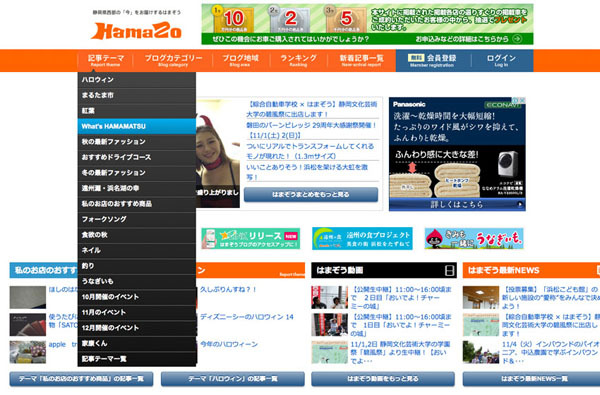Select 家康くん menu entry

137,343
